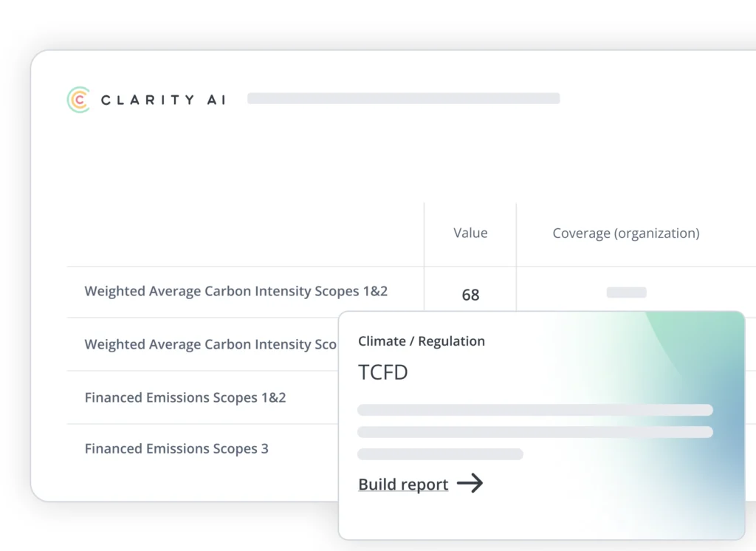Click the arrow icon next to Build report
Image resolution: width=756 pixels, height=551 pixels.
[x=470, y=484]
